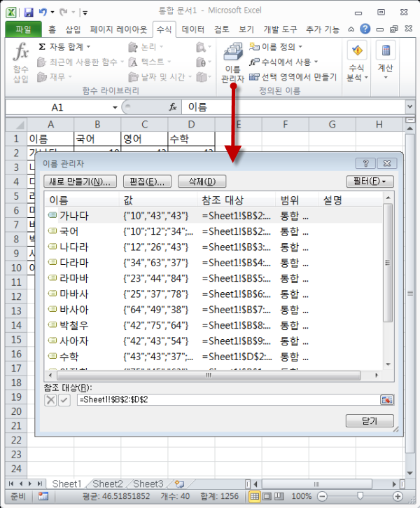Open Excel Help question mark icon
The width and height of the screenshot is (420, 508).
[365, 29]
